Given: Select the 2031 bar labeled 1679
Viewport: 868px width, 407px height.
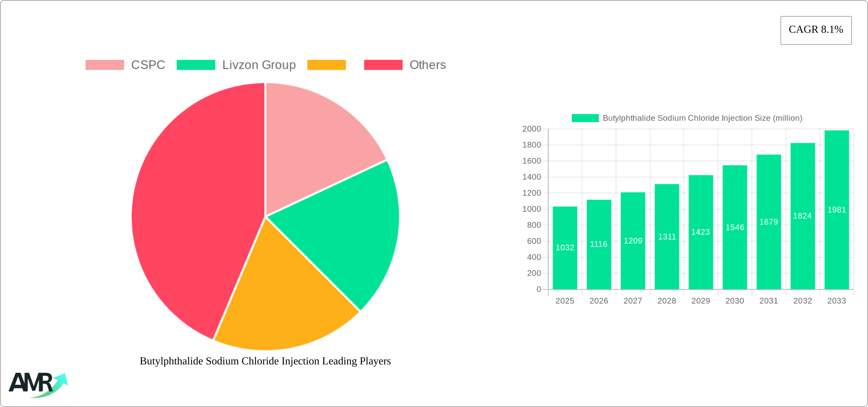Looking at the screenshot, I should [768, 222].
